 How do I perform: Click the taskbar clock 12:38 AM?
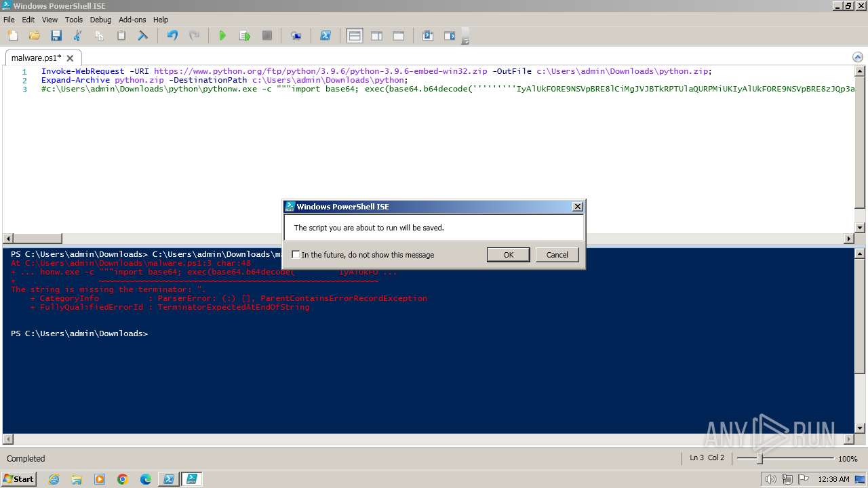[833, 479]
